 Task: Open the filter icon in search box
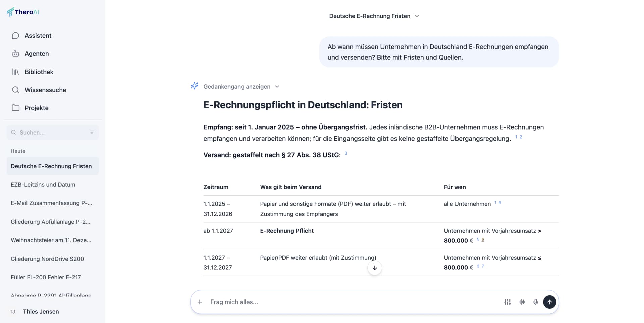tap(92, 132)
